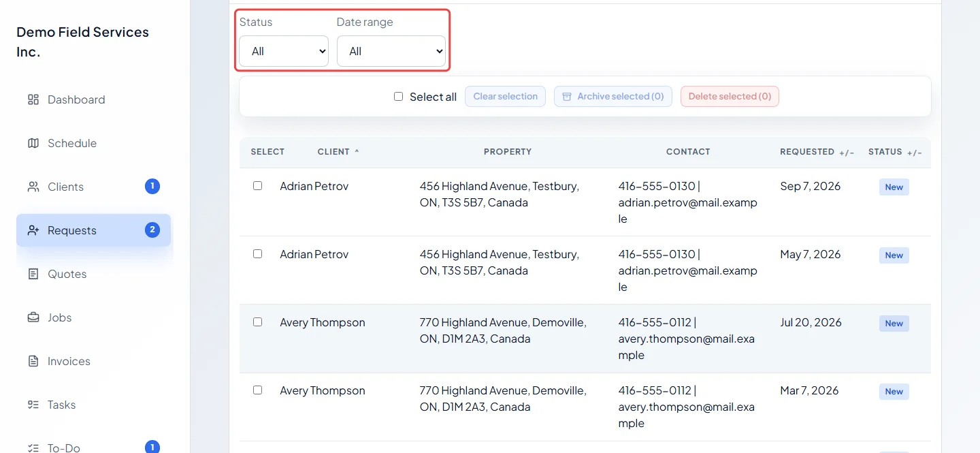Viewport: 980px width, 453px height.
Task: Click the date Sep 7, 2026
Action: pyautogui.click(x=810, y=186)
